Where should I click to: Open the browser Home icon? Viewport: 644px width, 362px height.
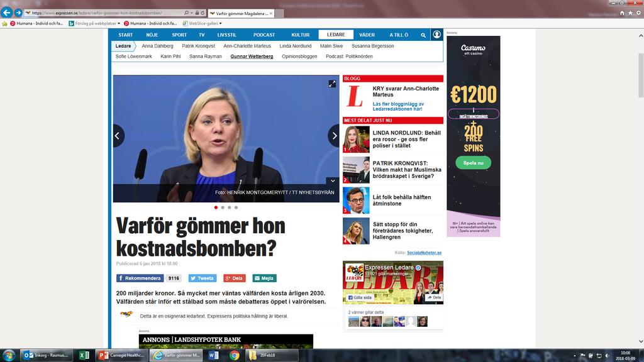622,13
